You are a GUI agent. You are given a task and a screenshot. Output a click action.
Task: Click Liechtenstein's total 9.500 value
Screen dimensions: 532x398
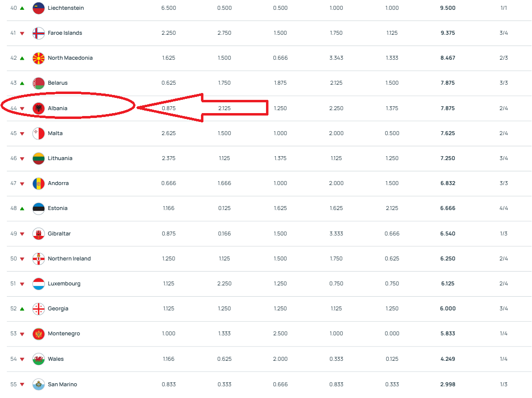click(448, 8)
